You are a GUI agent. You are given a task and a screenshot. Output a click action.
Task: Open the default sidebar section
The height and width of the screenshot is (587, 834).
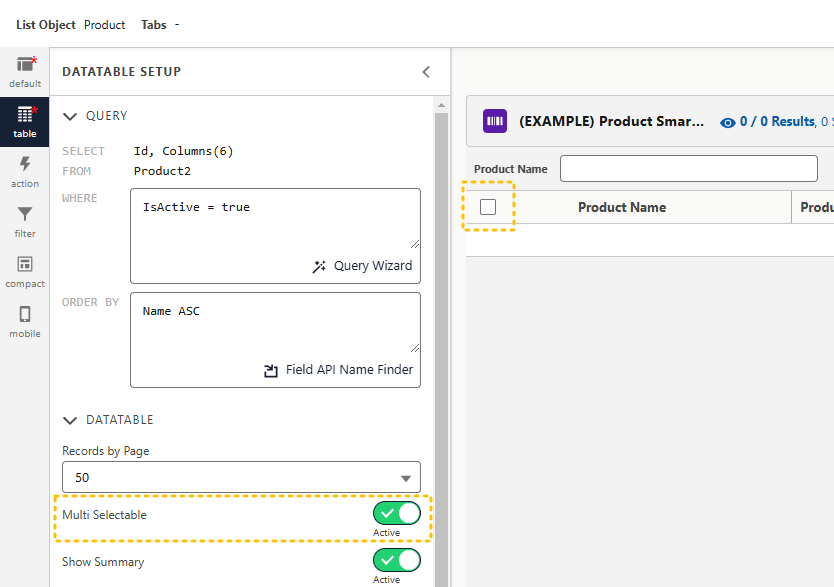coord(25,72)
